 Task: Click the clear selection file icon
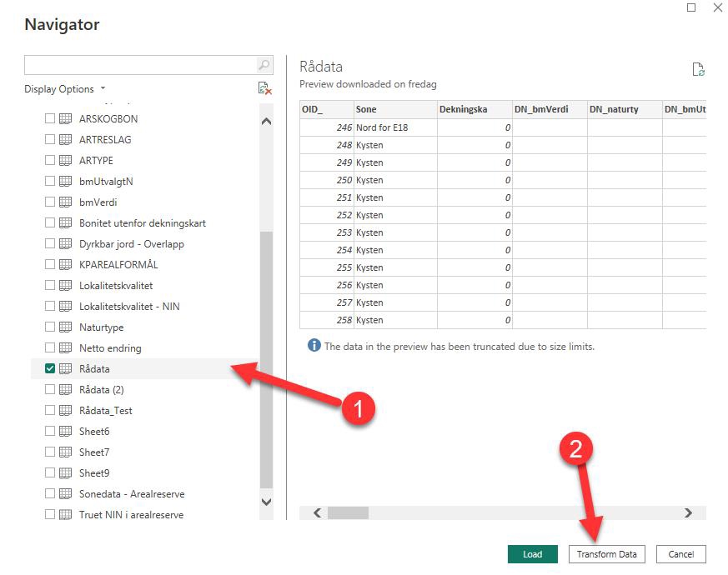264,89
